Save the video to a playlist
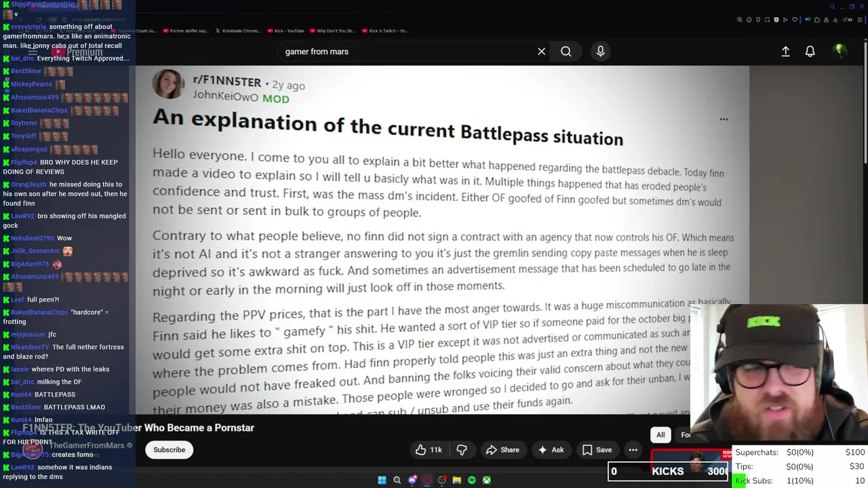The width and height of the screenshot is (868, 488). [597, 449]
